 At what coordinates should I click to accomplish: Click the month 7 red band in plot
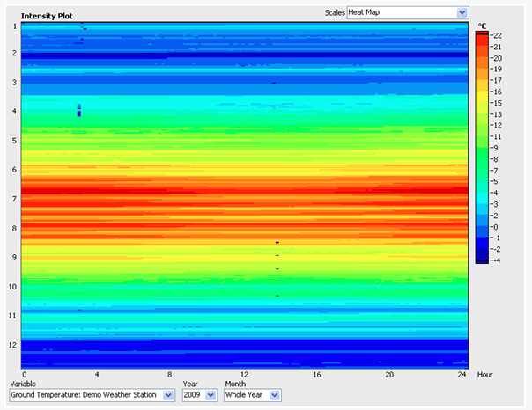pyautogui.click(x=244, y=192)
